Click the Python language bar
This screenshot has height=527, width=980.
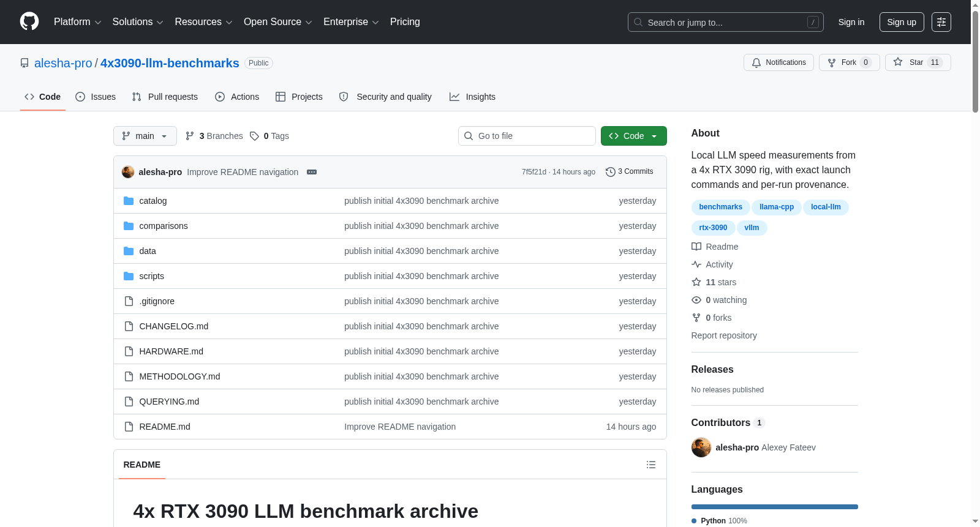(775, 507)
